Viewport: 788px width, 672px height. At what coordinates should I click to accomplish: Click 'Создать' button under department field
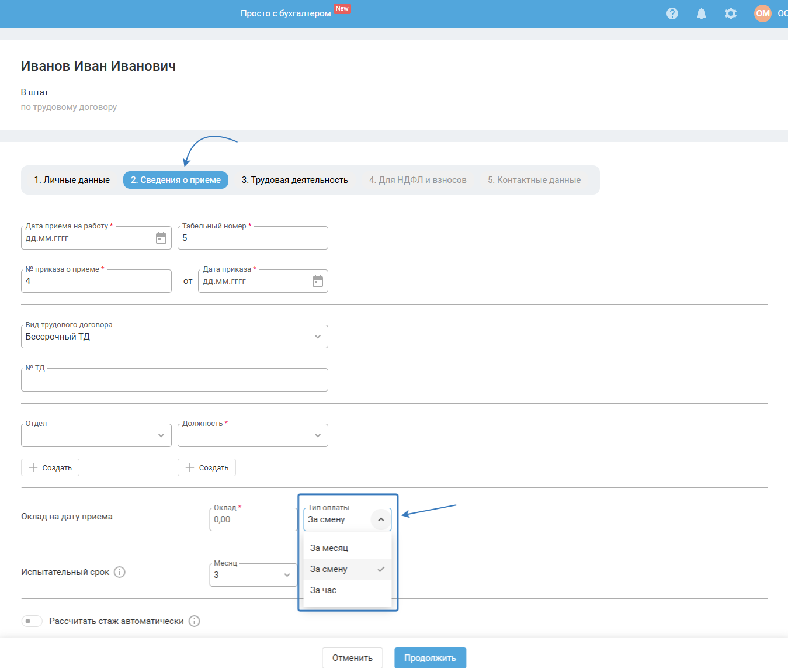click(50, 467)
